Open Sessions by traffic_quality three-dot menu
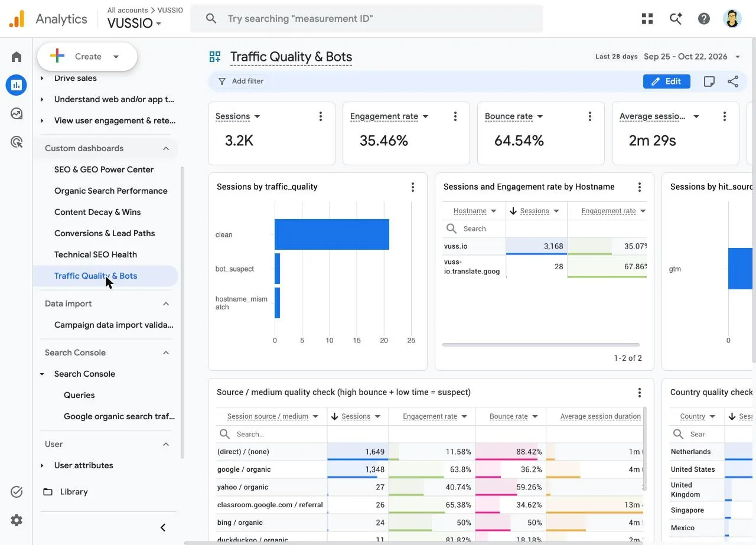This screenshot has width=756, height=545. pos(413,187)
